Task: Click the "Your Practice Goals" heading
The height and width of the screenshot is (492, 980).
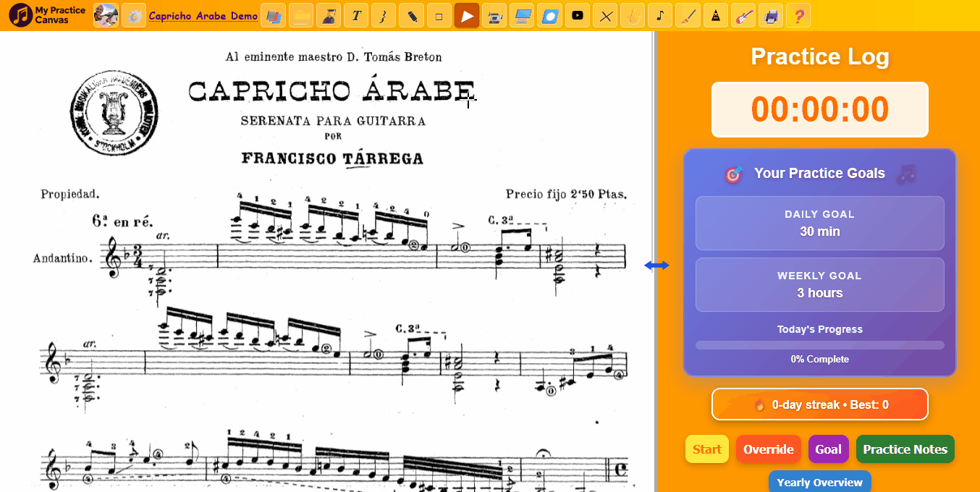Action: click(x=819, y=173)
